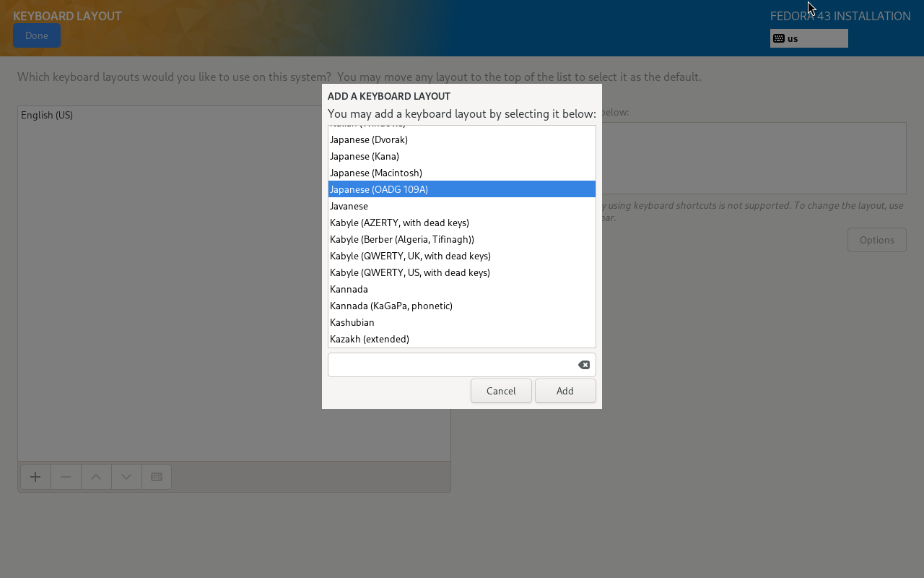Screen dimensions: 924x578
Task: Pick Kabyle (AZERTY, with dead keys)
Action: (x=399, y=223)
